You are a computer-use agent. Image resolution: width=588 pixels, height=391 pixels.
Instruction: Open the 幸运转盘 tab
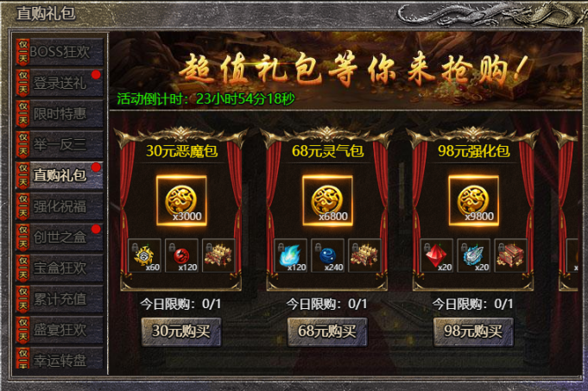pos(60,359)
